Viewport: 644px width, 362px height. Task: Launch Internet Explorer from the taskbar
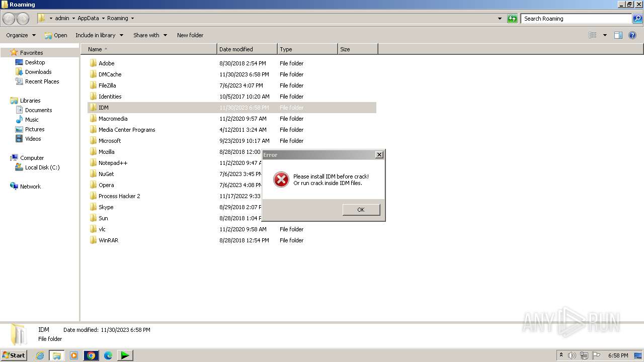(x=40, y=355)
